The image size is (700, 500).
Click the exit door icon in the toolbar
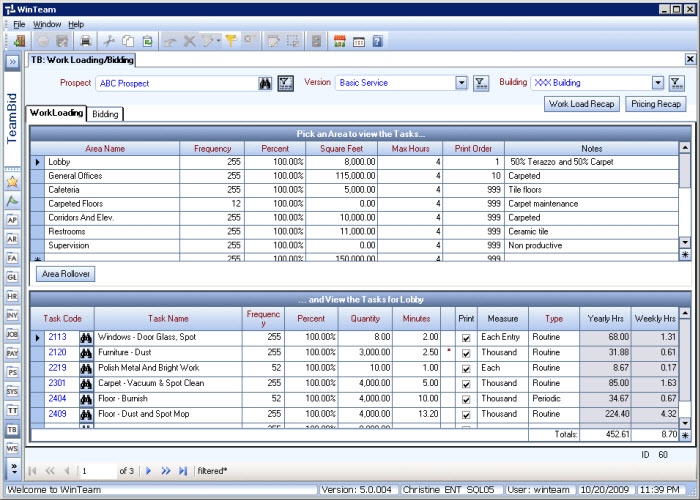point(19,42)
